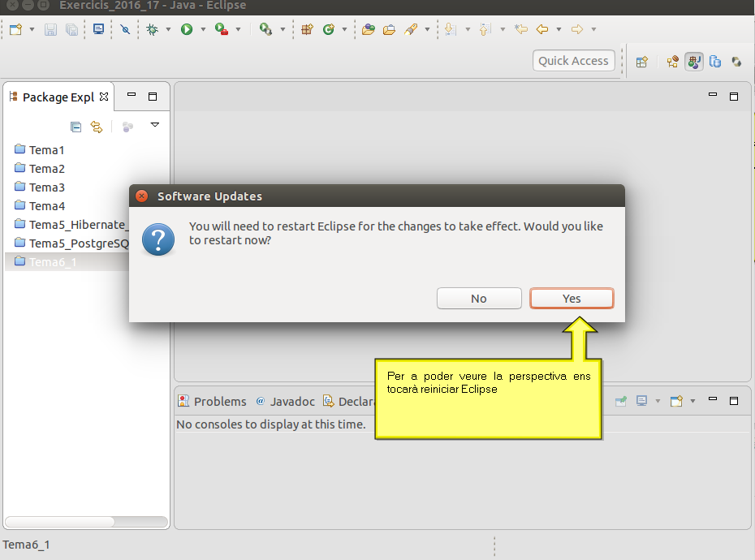Open the New Java Class dropdown arrow

click(344, 29)
